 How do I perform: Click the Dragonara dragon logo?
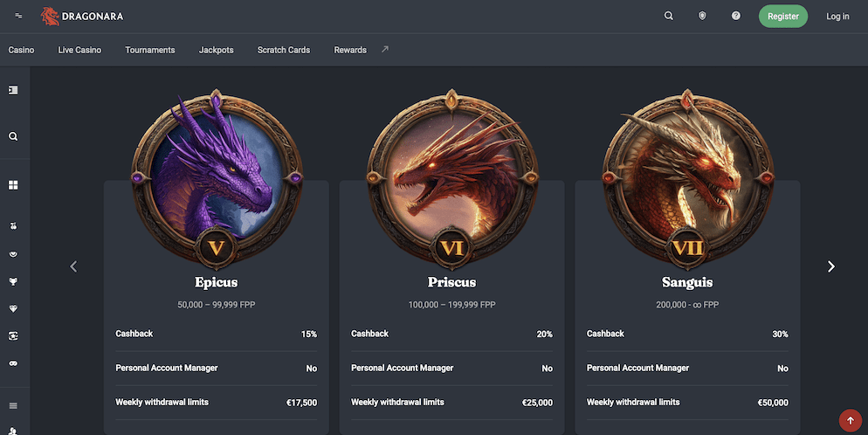pos(50,16)
